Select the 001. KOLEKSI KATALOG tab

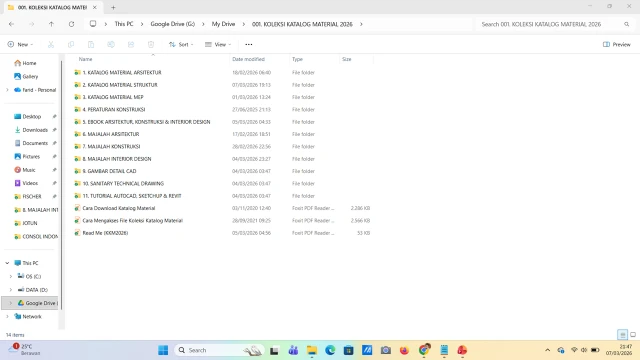click(52, 7)
